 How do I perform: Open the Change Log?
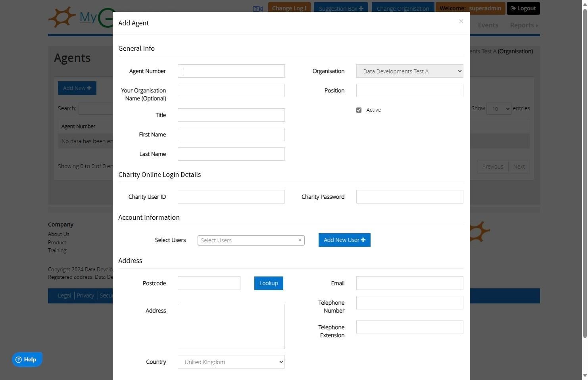click(289, 8)
